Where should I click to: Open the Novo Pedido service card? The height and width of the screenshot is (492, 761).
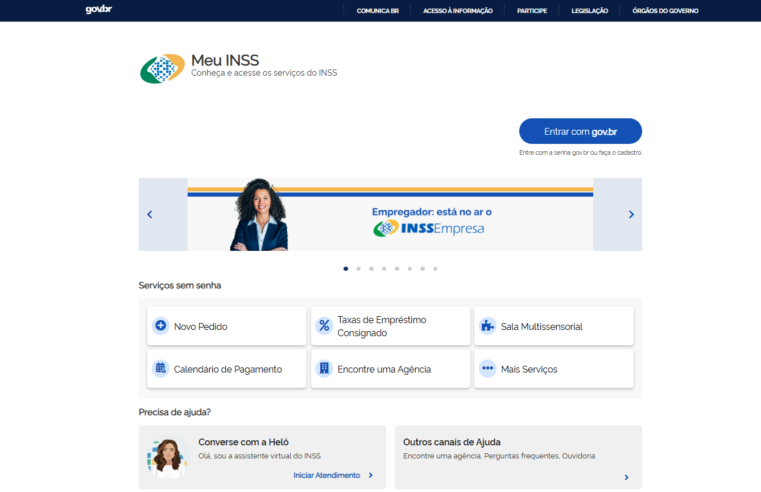pos(227,326)
